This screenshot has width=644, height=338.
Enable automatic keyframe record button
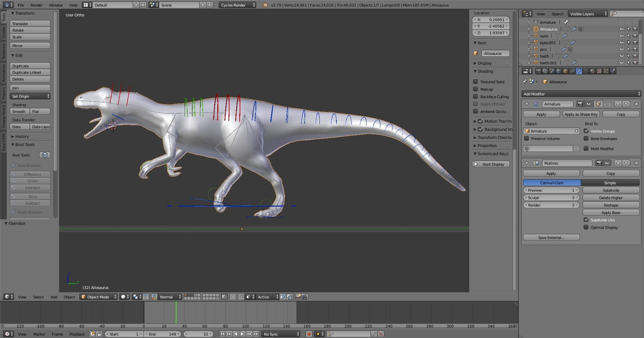point(309,334)
